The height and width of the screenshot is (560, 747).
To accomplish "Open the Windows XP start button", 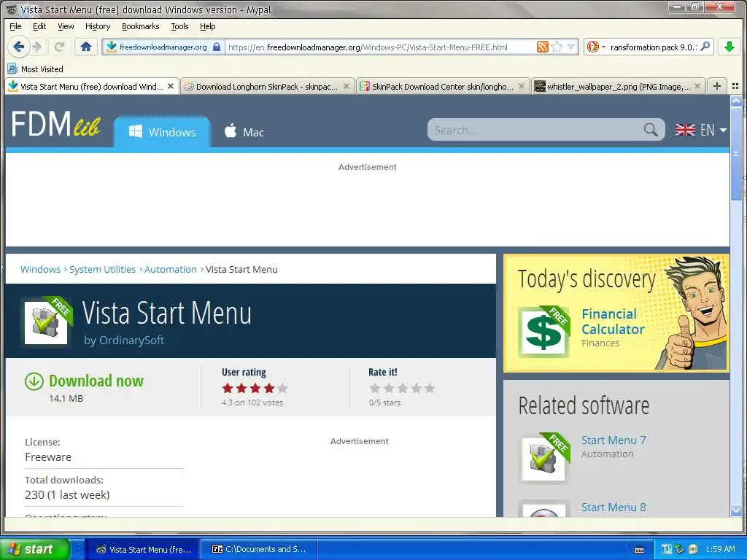I will (34, 549).
